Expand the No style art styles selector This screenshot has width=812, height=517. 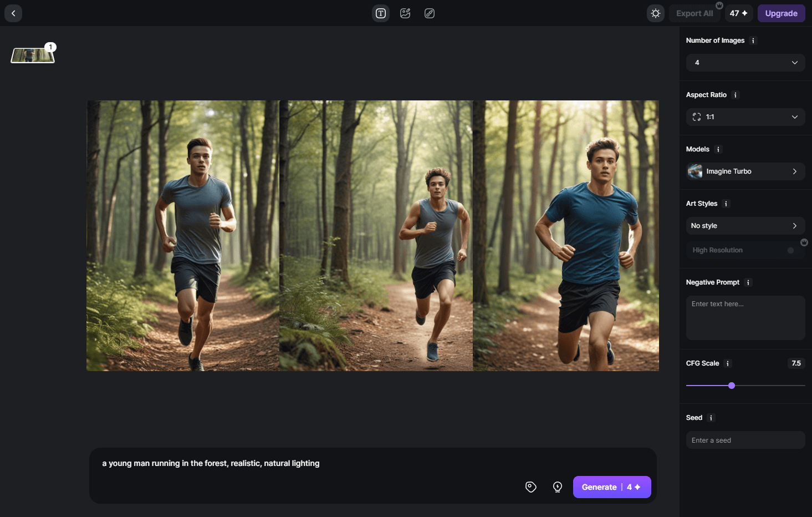click(745, 226)
